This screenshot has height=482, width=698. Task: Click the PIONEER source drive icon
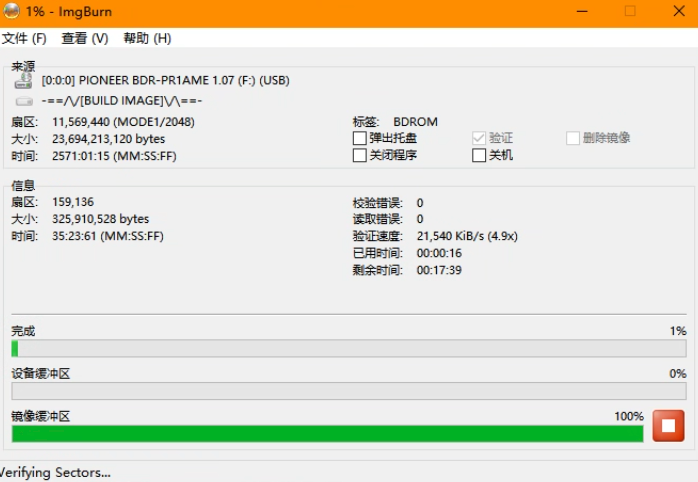click(24, 81)
